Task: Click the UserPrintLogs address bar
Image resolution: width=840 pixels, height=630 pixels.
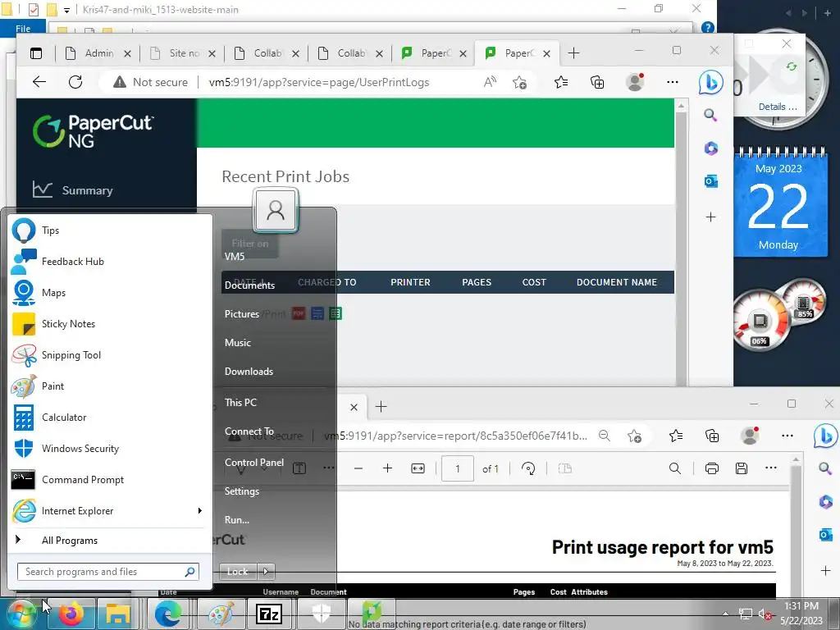Action: tap(319, 83)
